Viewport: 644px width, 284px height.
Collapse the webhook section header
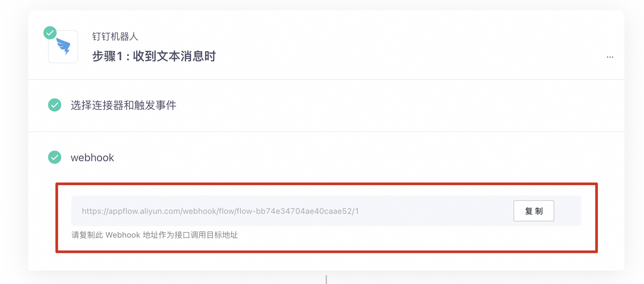(326, 157)
